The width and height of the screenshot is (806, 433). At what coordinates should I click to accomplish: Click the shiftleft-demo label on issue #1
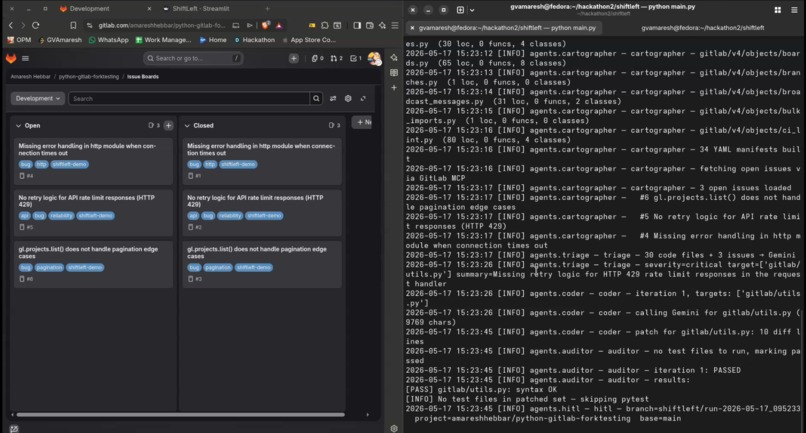[238, 165]
